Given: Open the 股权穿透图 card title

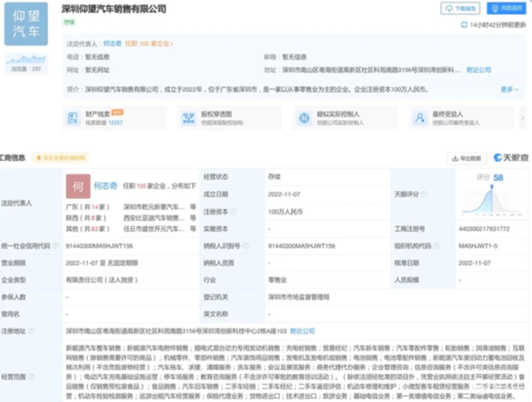Looking at the screenshot, I should [x=216, y=114].
